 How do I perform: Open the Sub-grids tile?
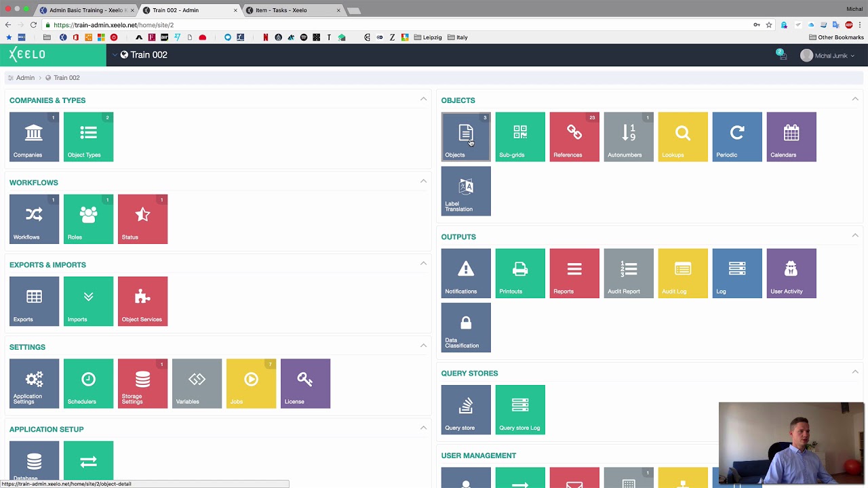[520, 137]
